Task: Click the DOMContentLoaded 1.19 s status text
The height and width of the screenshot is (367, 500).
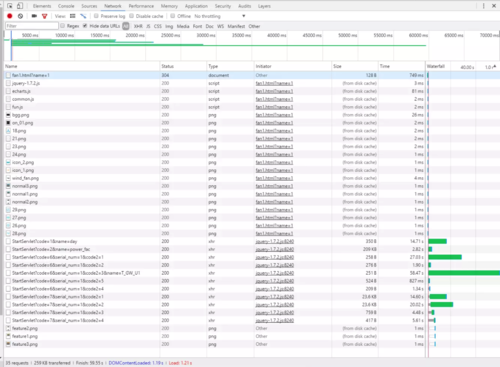Action: pyautogui.click(x=136, y=363)
